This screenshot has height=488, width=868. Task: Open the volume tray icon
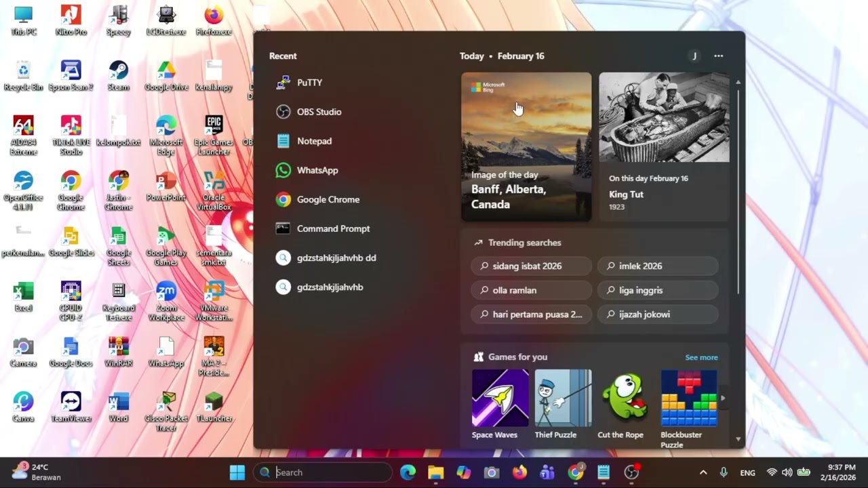coord(787,472)
